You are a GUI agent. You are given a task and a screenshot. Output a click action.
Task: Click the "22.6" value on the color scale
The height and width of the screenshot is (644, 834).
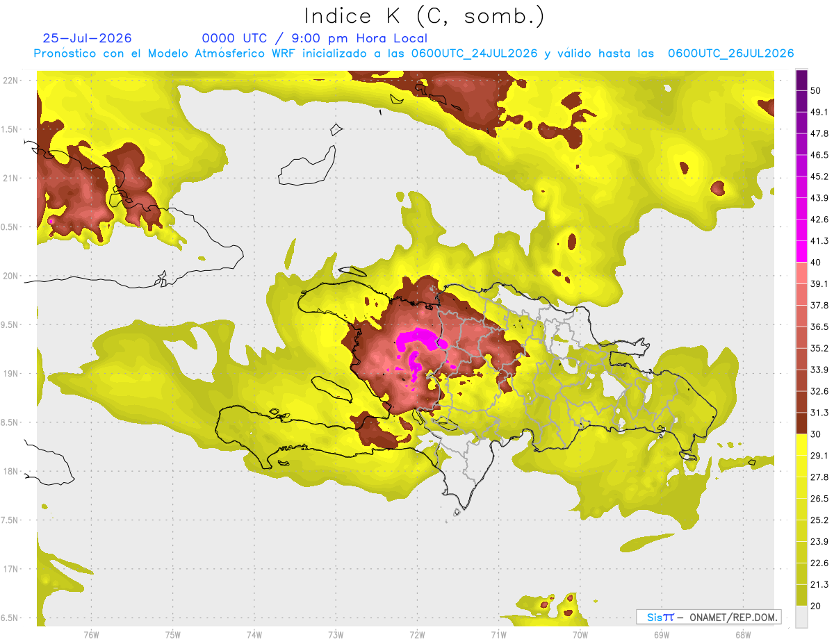click(819, 563)
